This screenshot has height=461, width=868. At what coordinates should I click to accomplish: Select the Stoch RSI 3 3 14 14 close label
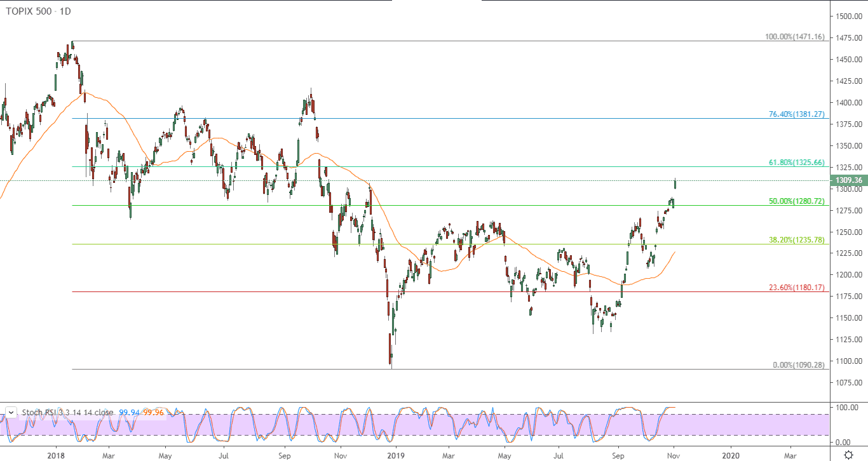68,412
